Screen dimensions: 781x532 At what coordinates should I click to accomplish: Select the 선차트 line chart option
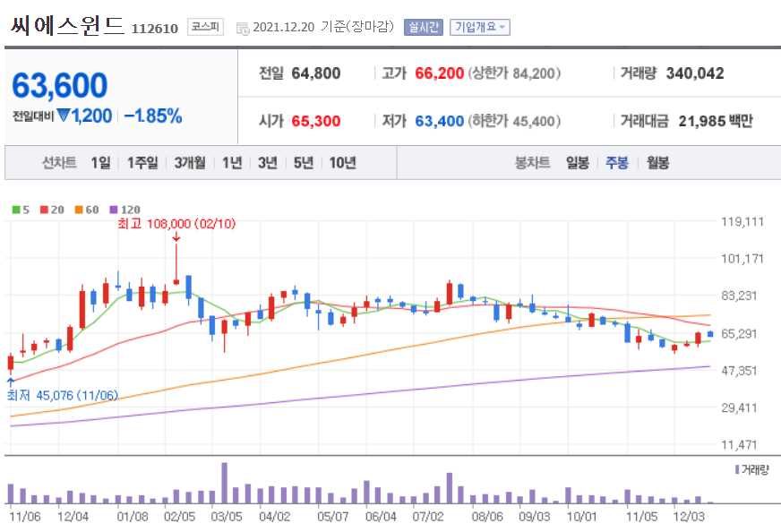coord(59,163)
